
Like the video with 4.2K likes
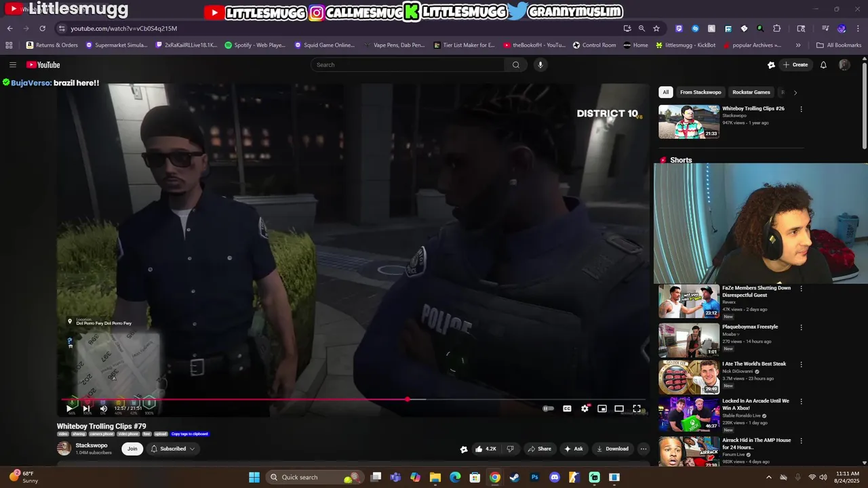click(486, 449)
